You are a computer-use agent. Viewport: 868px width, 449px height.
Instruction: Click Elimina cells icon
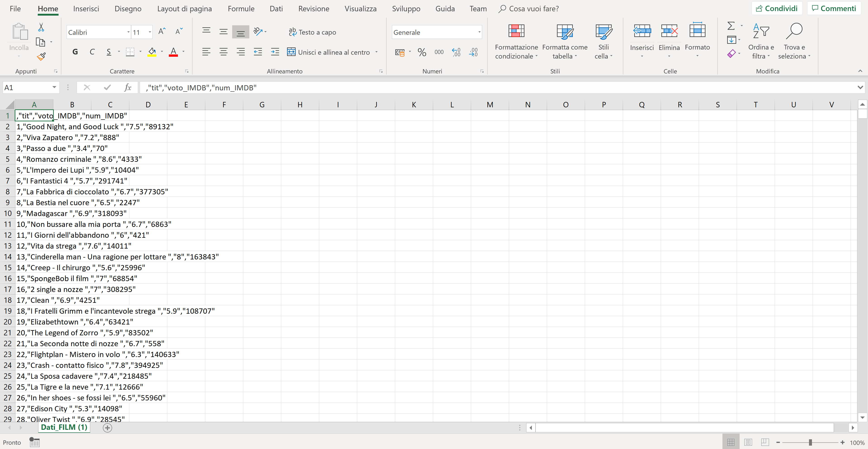pos(669,31)
